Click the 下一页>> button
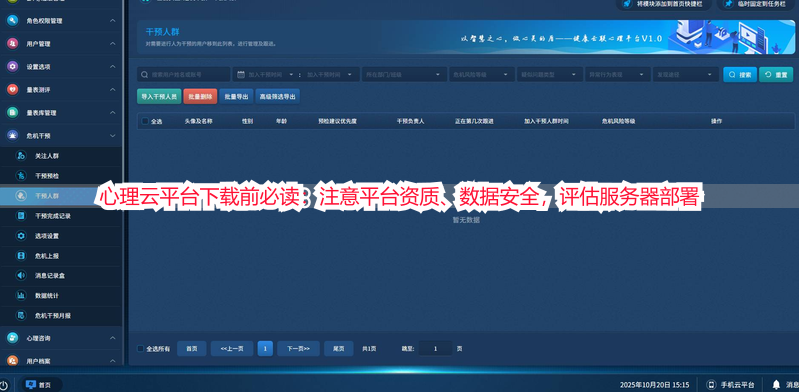 pyautogui.click(x=298, y=349)
